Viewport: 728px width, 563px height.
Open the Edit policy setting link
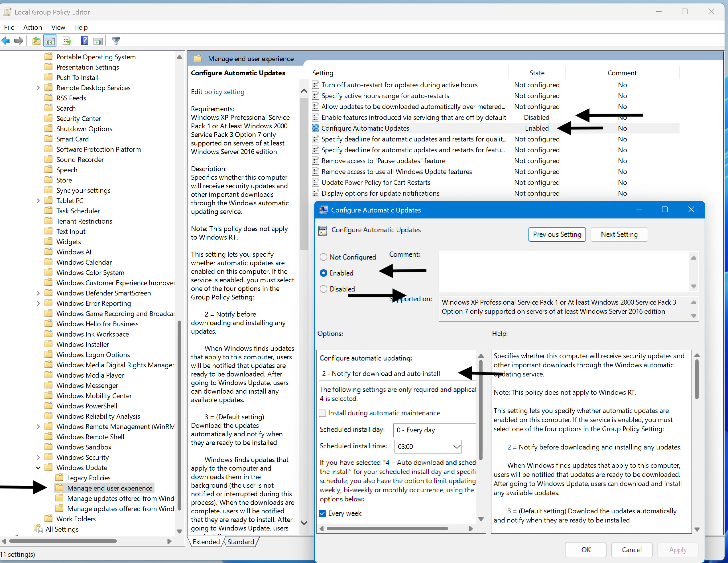coord(224,92)
